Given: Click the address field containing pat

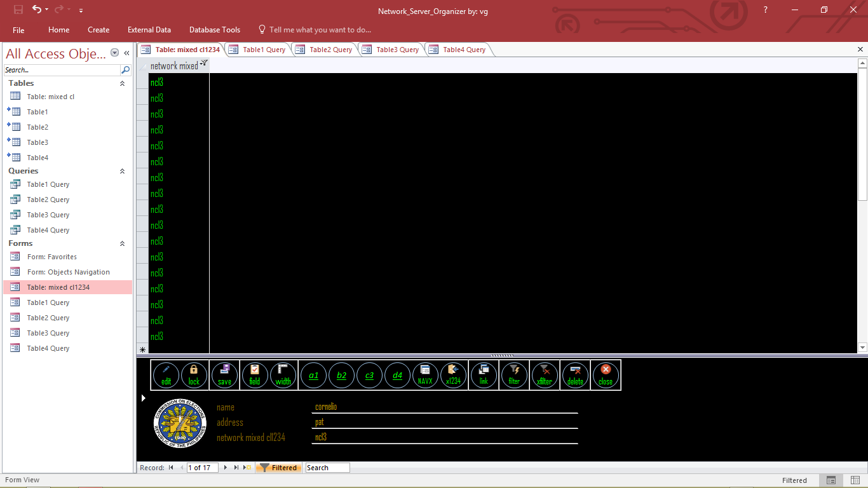Looking at the screenshot, I should [x=445, y=422].
